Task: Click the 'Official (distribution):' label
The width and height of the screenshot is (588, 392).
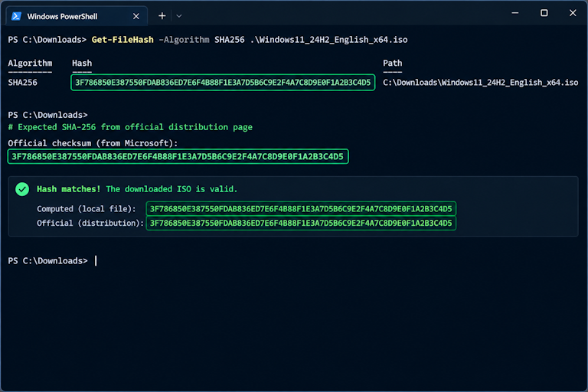Action: click(90, 224)
